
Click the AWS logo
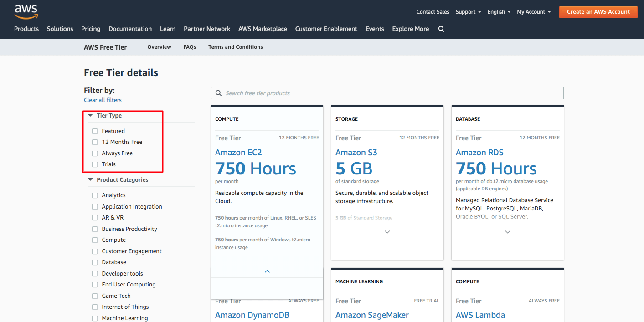26,12
